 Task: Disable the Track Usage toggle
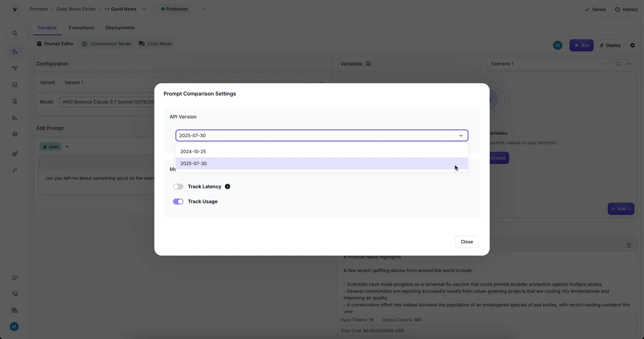178,202
